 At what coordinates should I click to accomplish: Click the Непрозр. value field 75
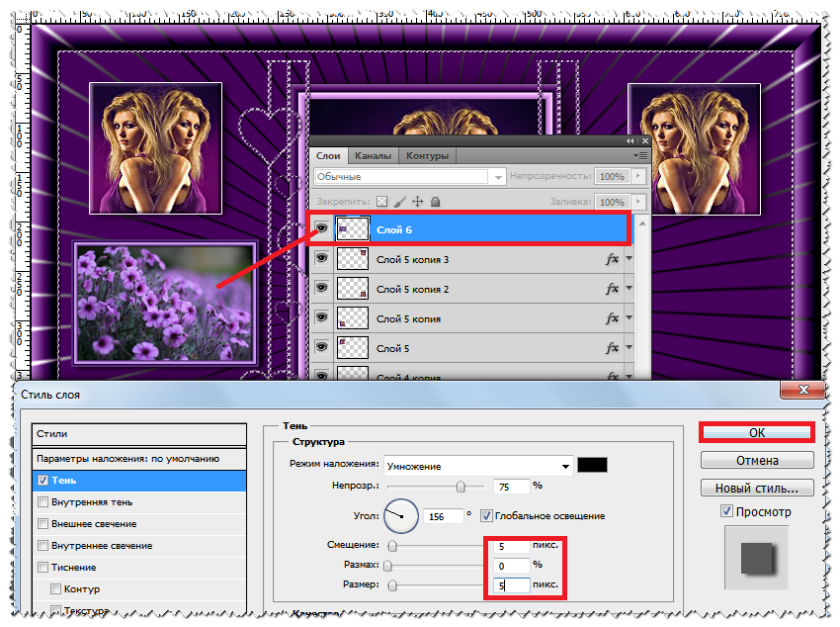512,487
